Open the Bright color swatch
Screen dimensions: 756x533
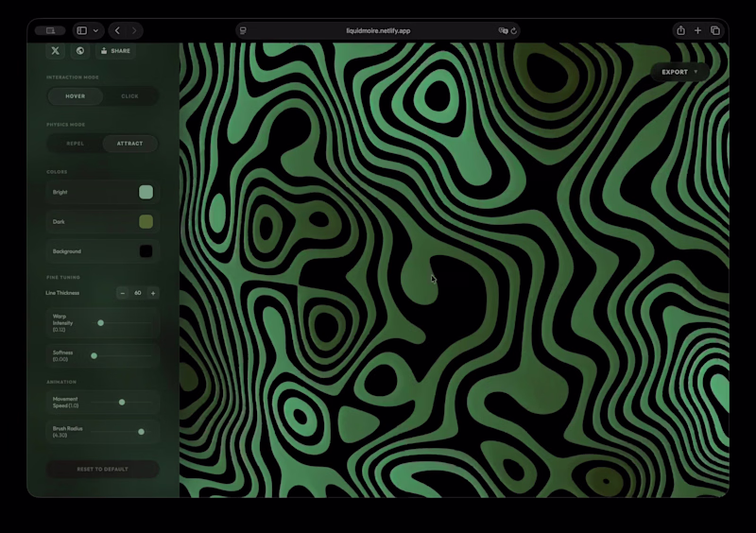(x=146, y=192)
